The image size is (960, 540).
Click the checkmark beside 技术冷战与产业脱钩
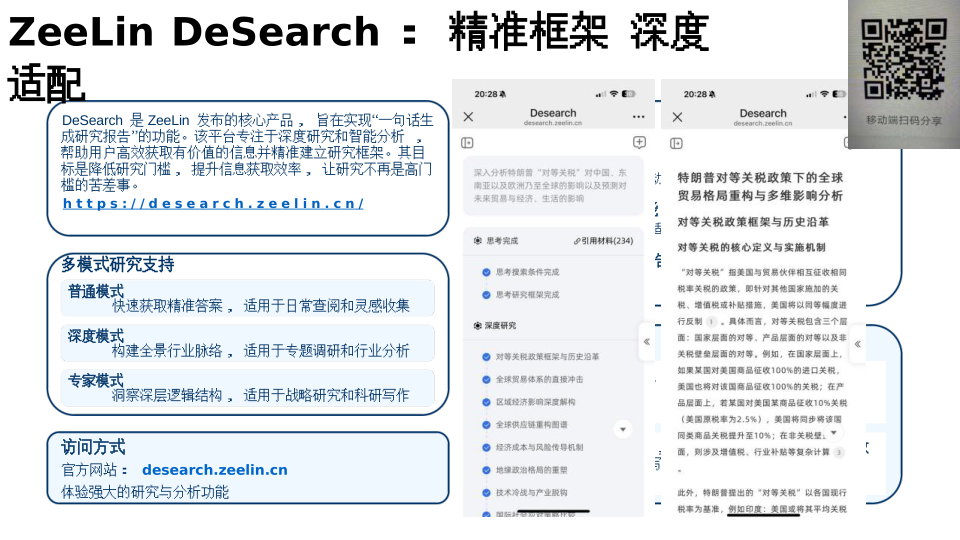pyautogui.click(x=486, y=492)
